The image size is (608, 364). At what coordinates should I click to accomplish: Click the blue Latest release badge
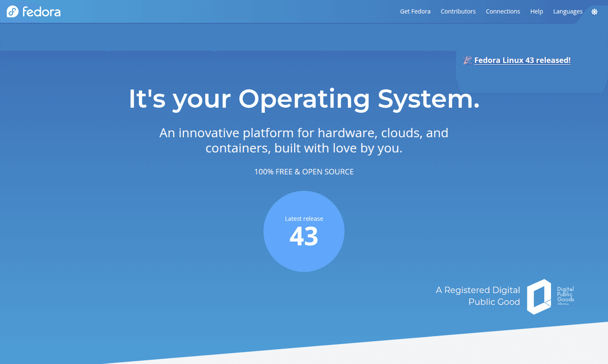tap(304, 231)
